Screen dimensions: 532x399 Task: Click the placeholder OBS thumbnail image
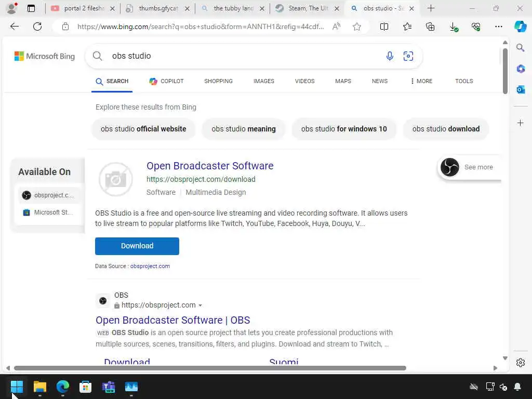click(115, 179)
